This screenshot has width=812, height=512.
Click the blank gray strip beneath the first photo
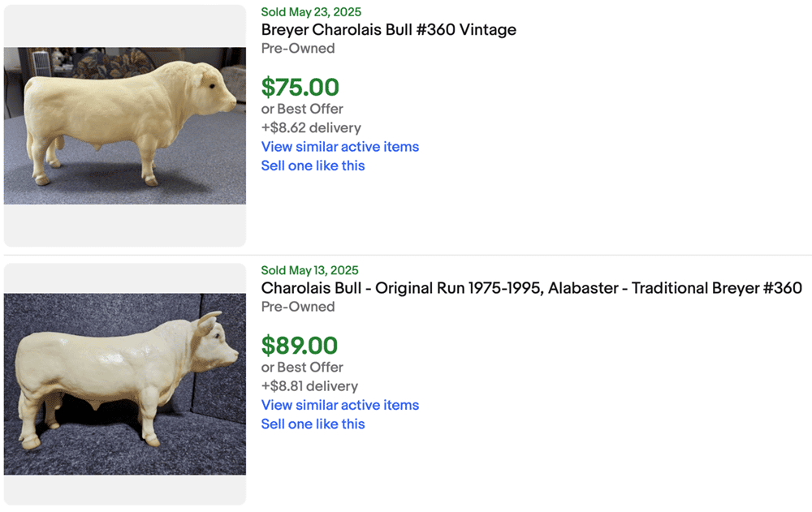tap(125, 226)
